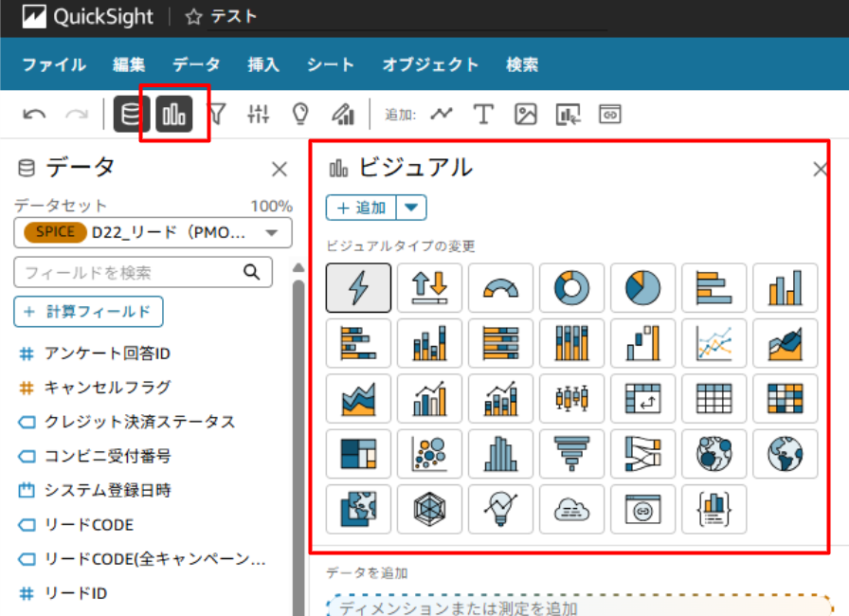Select the pie chart visual type
This screenshot has height=616, width=849.
(642, 288)
